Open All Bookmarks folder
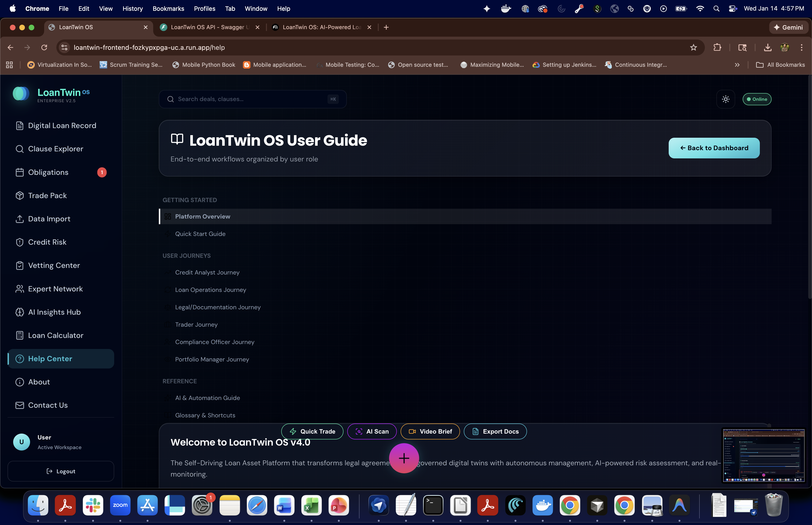Screen dimensions: 812x525 pyautogui.click(x=780, y=65)
